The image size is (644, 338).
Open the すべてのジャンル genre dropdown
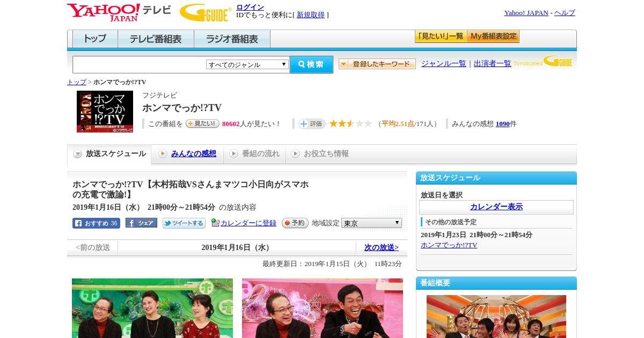point(247,64)
